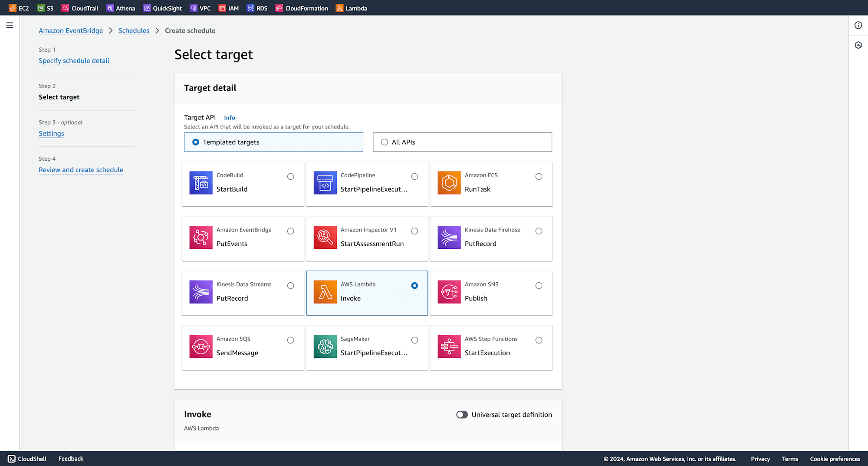The width and height of the screenshot is (868, 466).
Task: Open Specify schedule detail step
Action: pyautogui.click(x=74, y=61)
